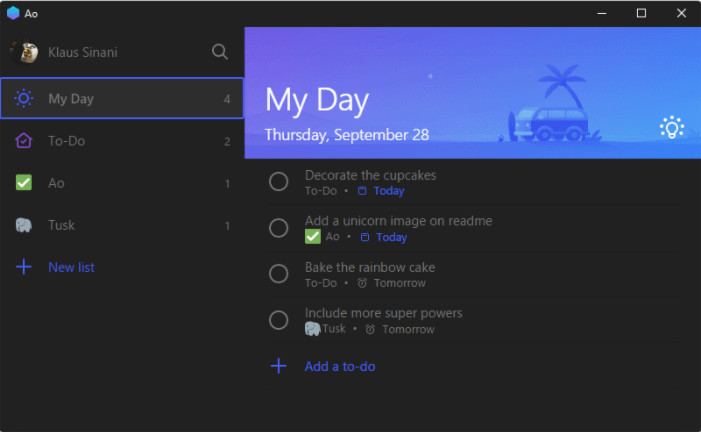Click the Today label under unicorn image task
Viewport: 701px width, 432px height.
[x=392, y=237]
